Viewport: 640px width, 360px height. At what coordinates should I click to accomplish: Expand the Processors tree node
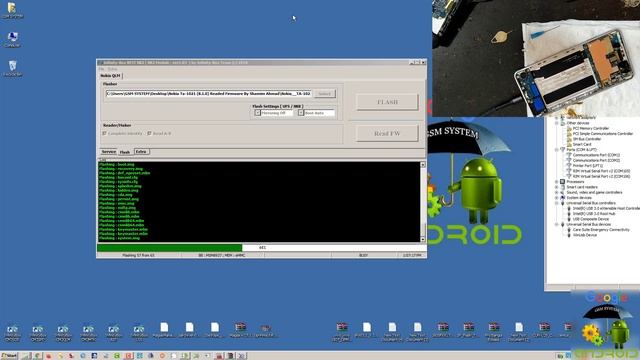pos(557,182)
